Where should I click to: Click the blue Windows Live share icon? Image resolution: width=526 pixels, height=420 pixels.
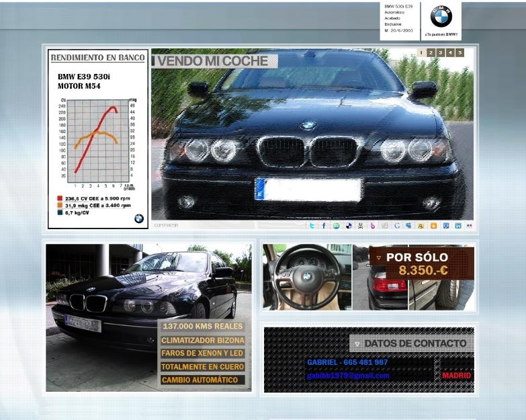pos(408,226)
